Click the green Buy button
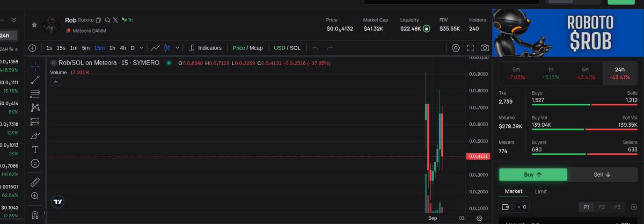Image resolution: width=644 pixels, height=224 pixels. pos(533,175)
